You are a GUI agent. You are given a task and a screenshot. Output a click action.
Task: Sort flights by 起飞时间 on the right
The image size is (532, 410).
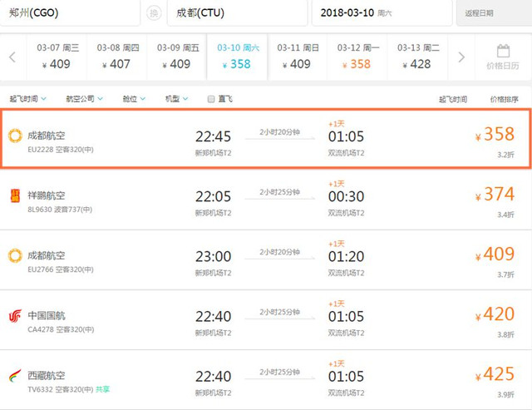[x=453, y=99]
